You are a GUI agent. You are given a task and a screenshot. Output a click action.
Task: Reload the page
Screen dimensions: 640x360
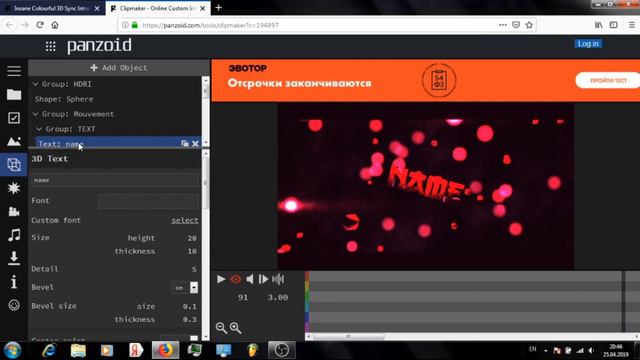40,25
